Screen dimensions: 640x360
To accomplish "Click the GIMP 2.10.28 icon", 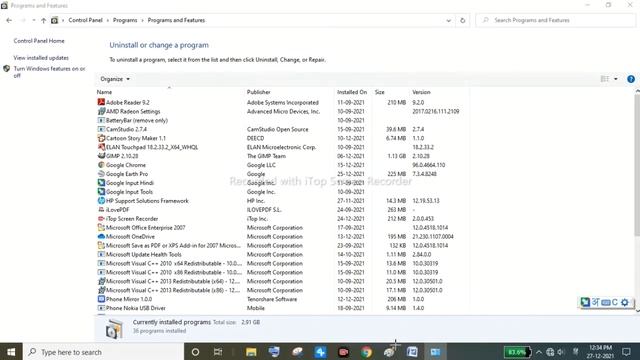I will pyautogui.click(x=101, y=156).
